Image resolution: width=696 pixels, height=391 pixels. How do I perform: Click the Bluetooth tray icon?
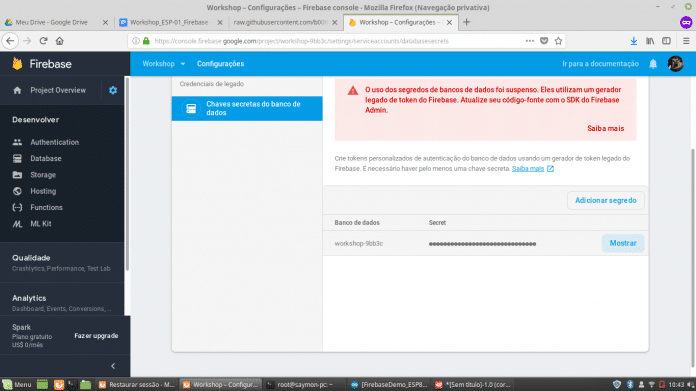[x=629, y=384]
